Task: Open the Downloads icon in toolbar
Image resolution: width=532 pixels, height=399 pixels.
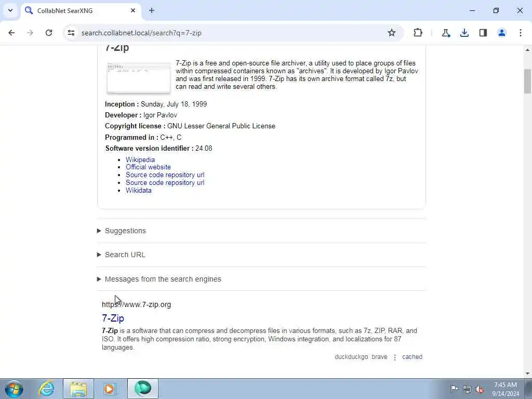Action: [464, 33]
